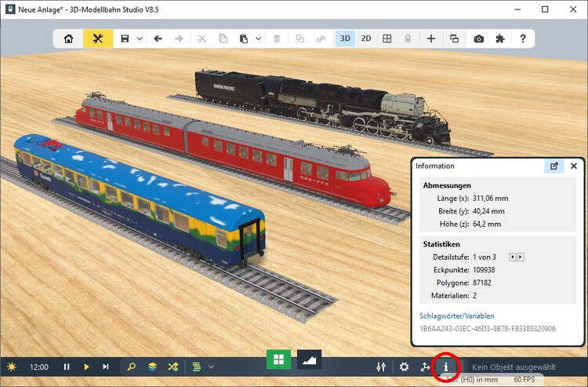Toggle the edit tools mode button
588x387 pixels.
tap(98, 38)
